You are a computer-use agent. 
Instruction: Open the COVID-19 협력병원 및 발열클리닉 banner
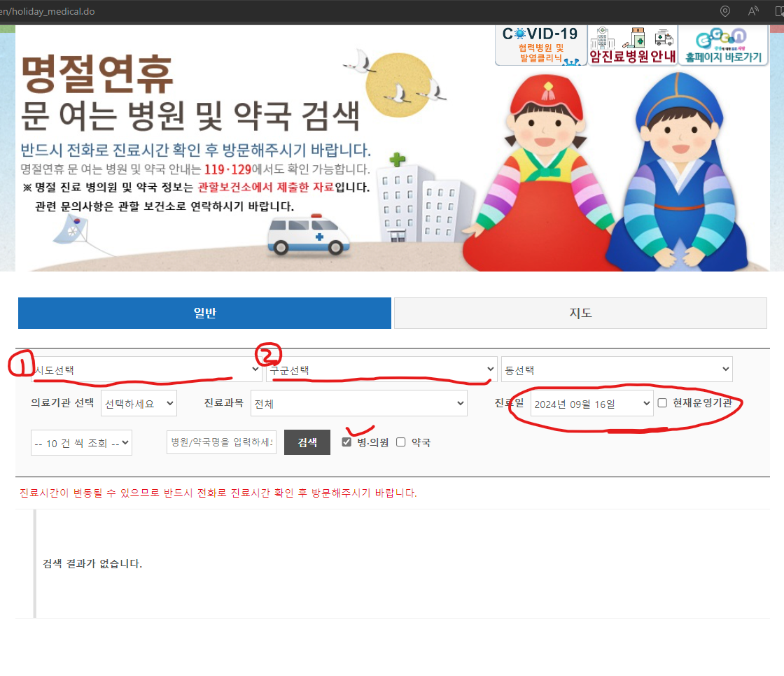tap(540, 44)
